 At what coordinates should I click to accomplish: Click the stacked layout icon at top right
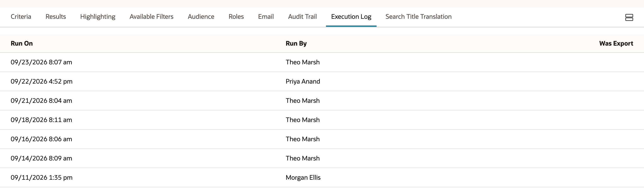click(629, 17)
